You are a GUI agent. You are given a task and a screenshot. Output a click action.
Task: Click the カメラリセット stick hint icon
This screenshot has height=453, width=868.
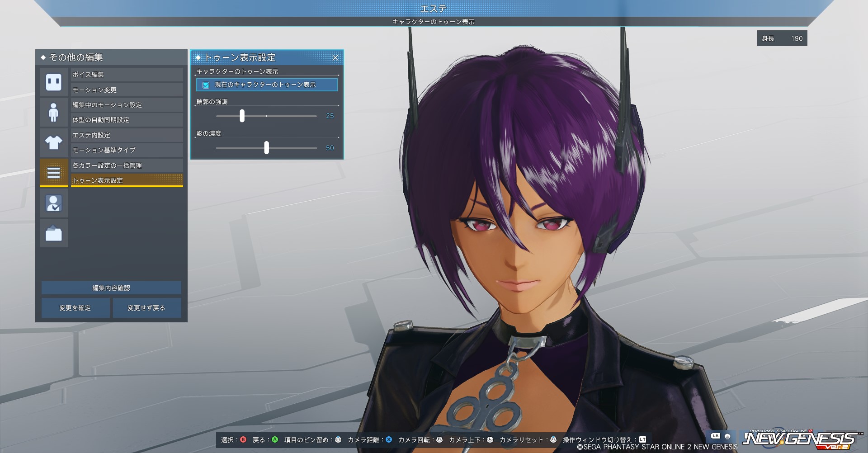pos(553,439)
